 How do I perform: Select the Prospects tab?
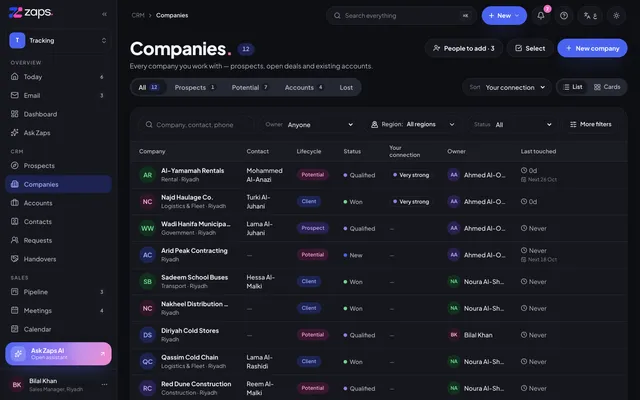(195, 87)
